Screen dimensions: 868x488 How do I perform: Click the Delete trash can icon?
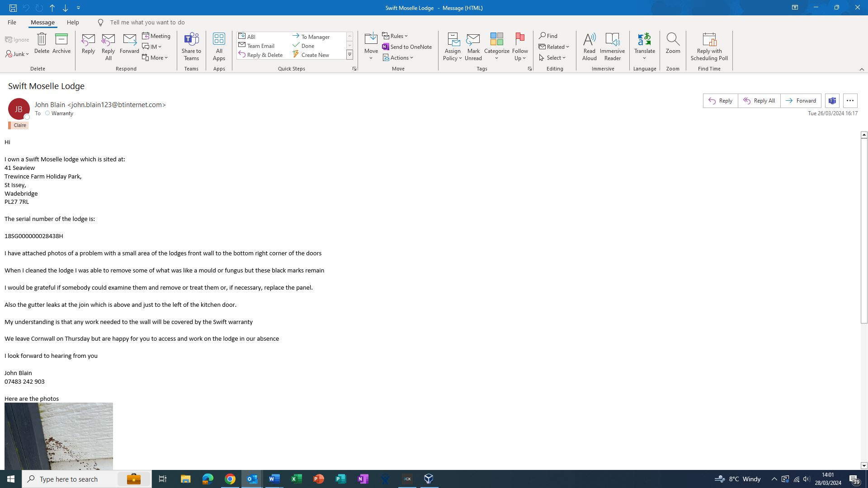pyautogui.click(x=42, y=40)
